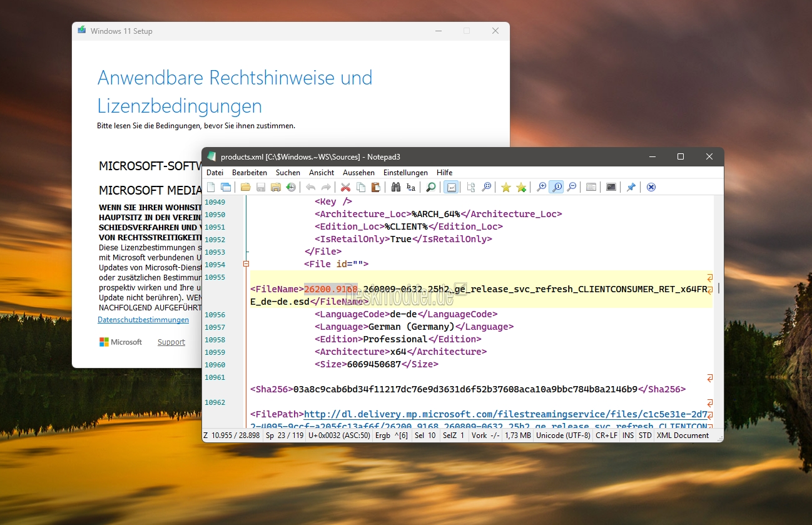The height and width of the screenshot is (525, 812).
Task: Click the Sha256 hash value
Action: [x=465, y=389]
